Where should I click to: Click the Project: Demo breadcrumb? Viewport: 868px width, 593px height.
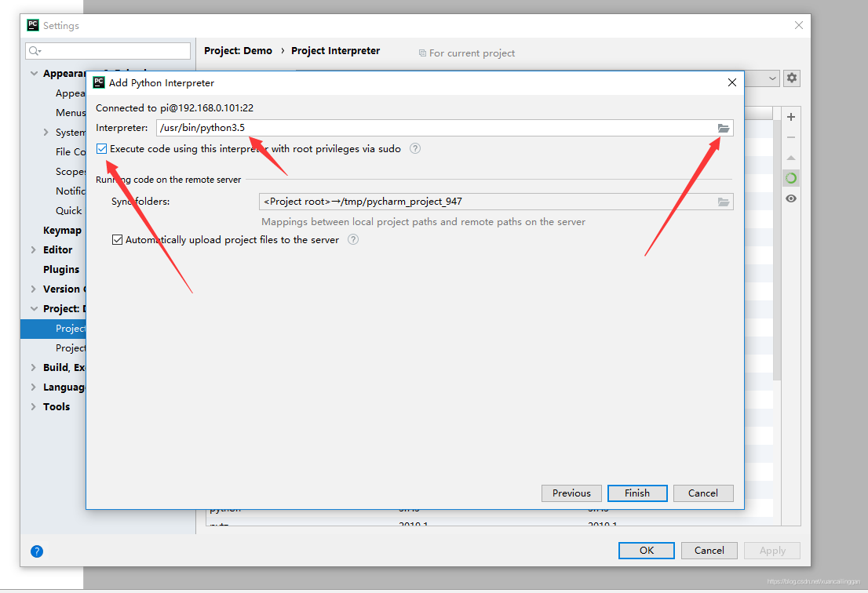238,50
